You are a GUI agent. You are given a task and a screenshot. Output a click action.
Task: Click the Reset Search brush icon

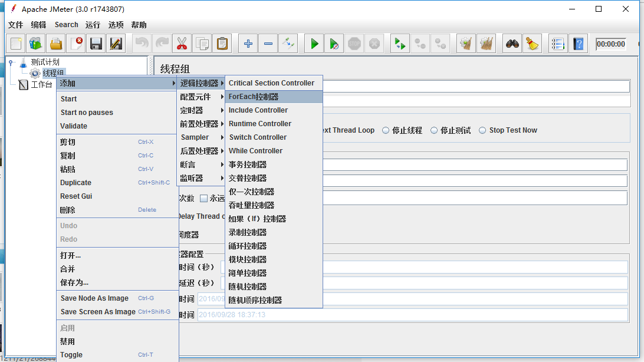533,44
